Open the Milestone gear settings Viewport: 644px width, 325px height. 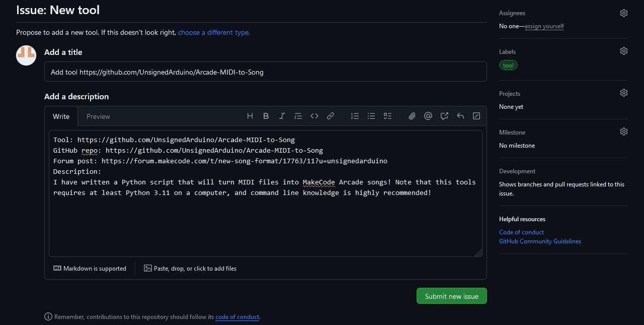[624, 132]
